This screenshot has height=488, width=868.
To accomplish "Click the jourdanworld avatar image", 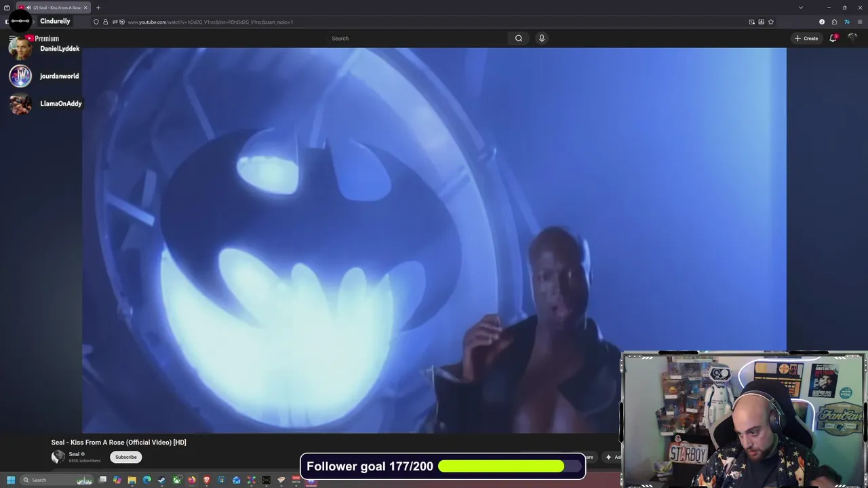I will coord(20,76).
